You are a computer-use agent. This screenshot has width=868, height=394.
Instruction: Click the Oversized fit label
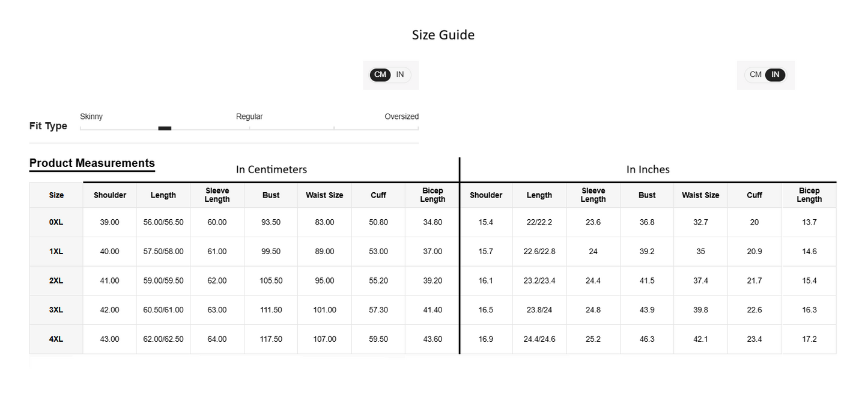pos(401,117)
